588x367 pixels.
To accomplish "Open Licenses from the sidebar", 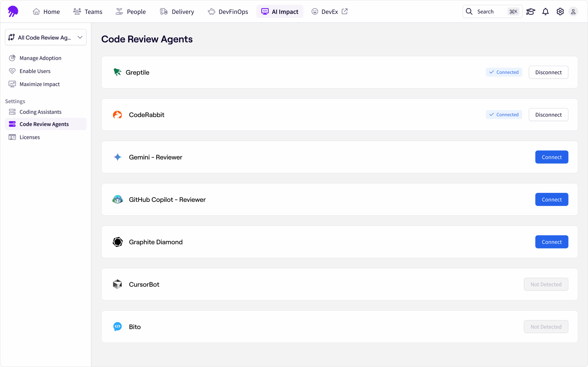I will [29, 137].
